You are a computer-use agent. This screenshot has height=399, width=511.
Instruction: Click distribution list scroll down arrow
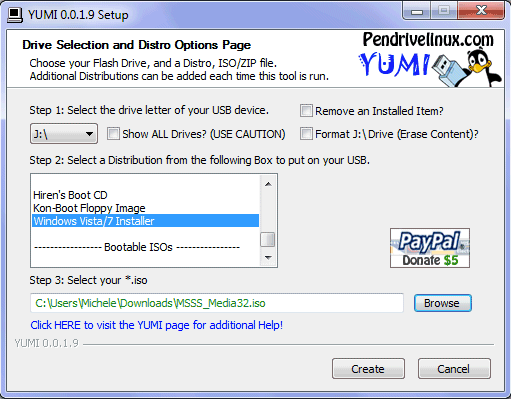268,257
